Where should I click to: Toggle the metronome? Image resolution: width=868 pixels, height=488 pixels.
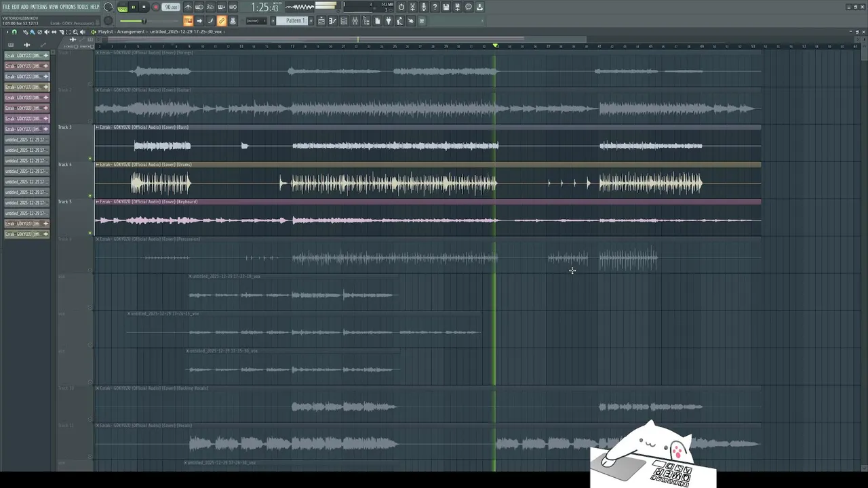pyautogui.click(x=189, y=7)
